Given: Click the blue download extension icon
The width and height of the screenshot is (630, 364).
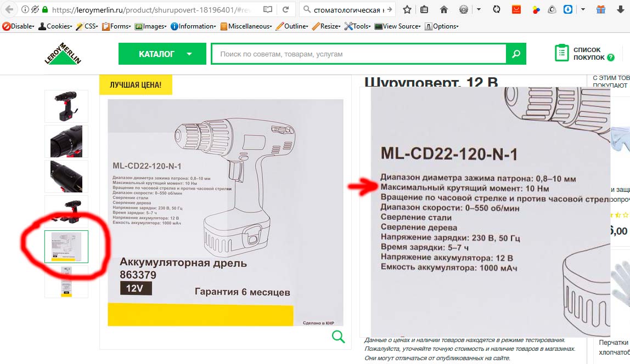Looking at the screenshot, I should point(568,10).
